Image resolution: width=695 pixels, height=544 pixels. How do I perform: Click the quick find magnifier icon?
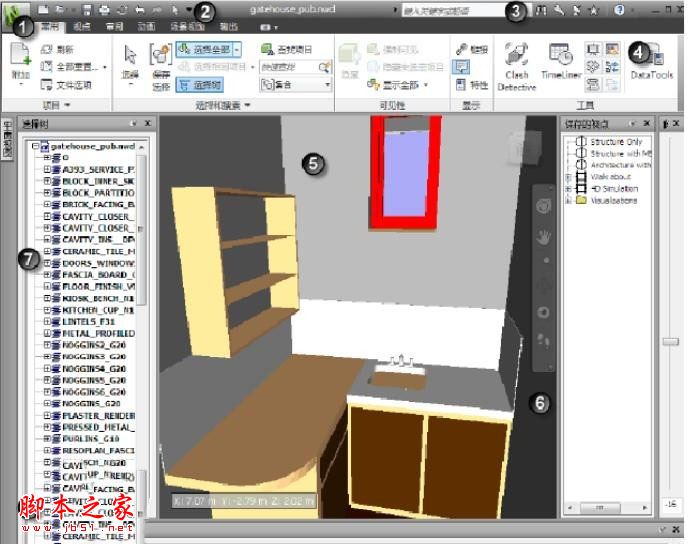coord(324,67)
